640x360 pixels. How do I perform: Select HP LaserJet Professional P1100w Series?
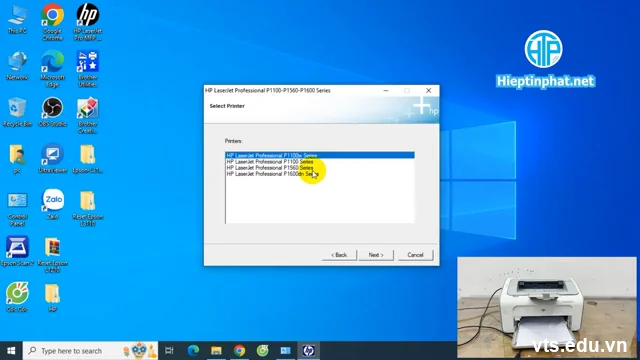tap(320, 155)
